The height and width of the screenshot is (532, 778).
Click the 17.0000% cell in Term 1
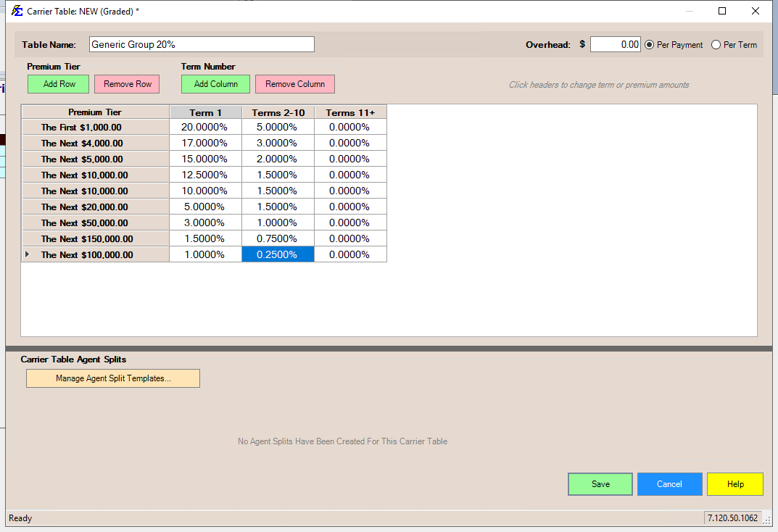point(205,144)
